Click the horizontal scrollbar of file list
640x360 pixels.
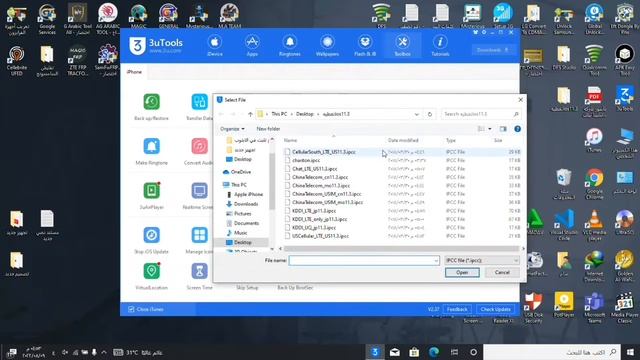pyautogui.click(x=401, y=248)
